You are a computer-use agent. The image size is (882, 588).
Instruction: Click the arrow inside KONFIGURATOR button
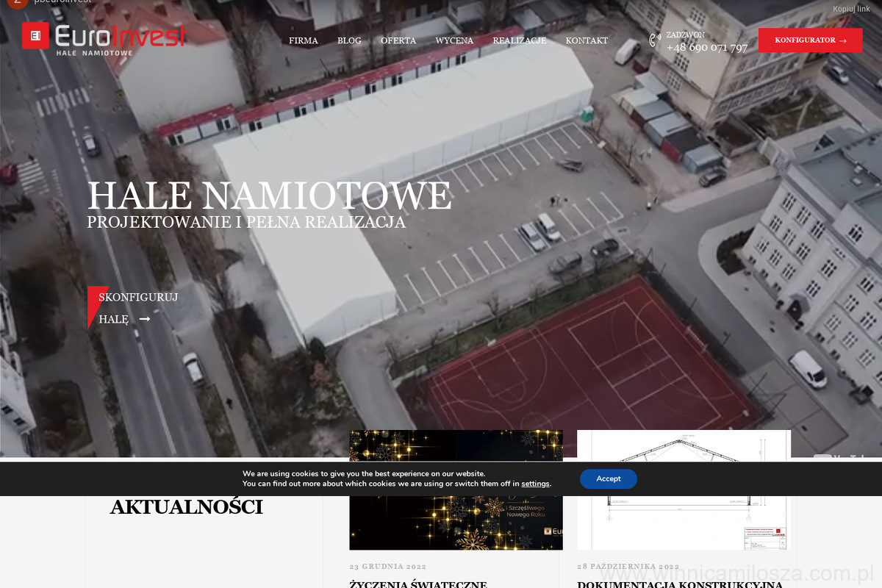[x=842, y=41]
